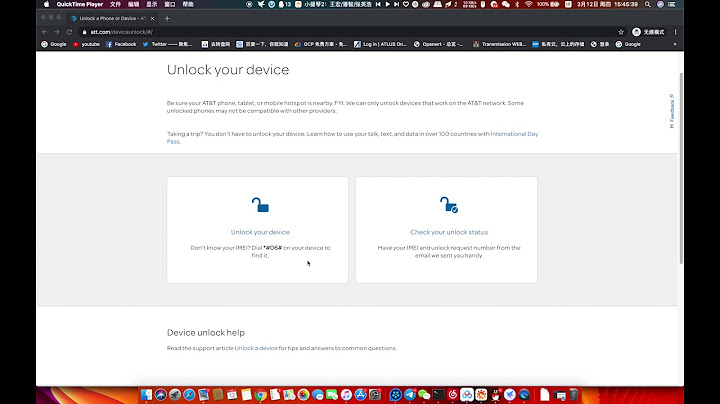Open the Openwrt bookmark
Screen dimensions: 720x404
(439, 45)
